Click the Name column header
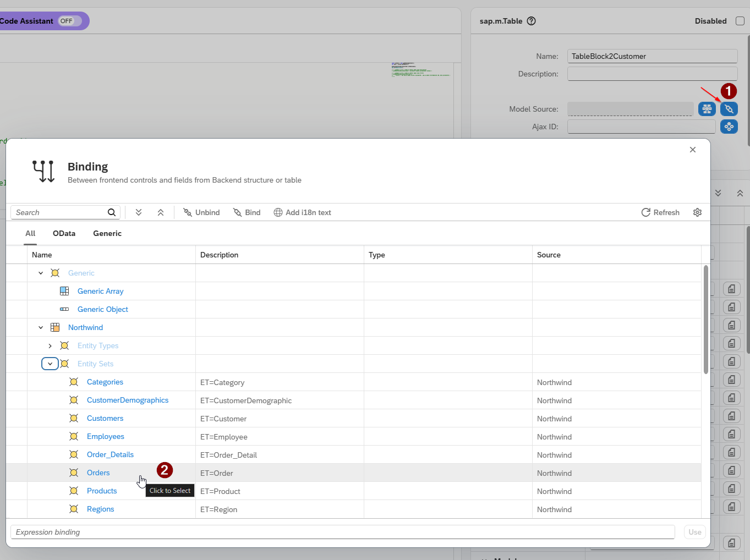This screenshot has height=560, width=750. coord(111,255)
